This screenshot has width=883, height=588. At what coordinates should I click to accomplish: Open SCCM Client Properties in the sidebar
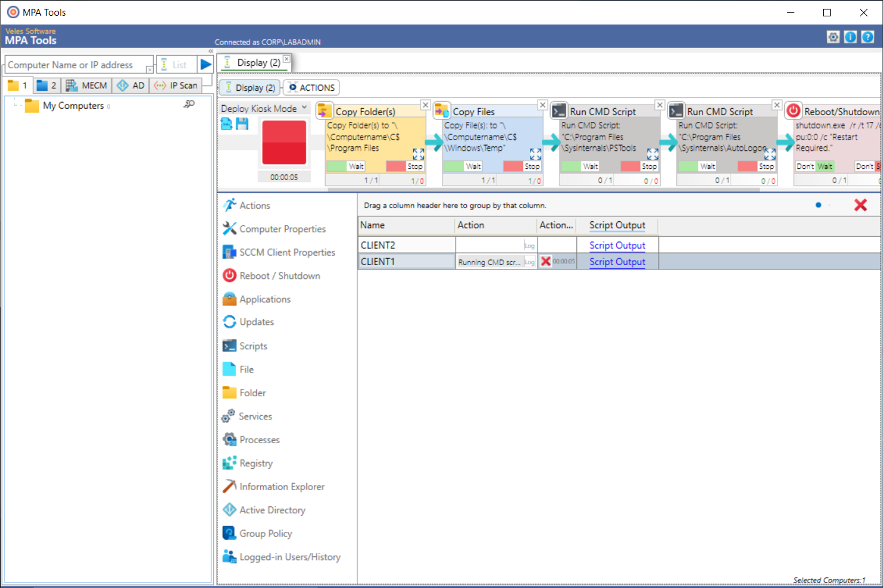[x=279, y=252]
